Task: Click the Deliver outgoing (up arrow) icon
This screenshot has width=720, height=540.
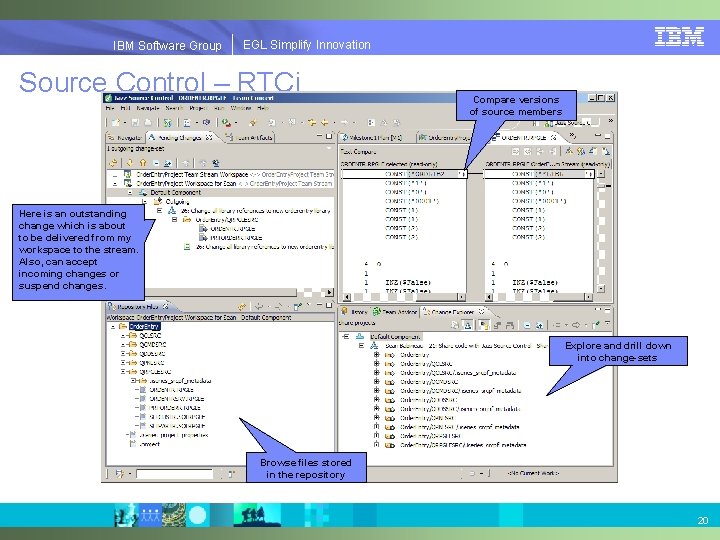Action: pos(143,163)
